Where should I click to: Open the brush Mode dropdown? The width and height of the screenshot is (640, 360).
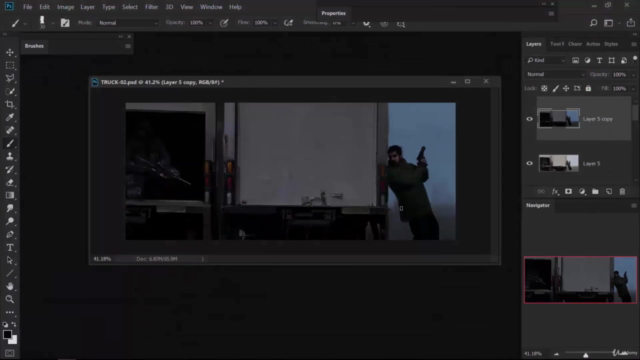coord(128,23)
